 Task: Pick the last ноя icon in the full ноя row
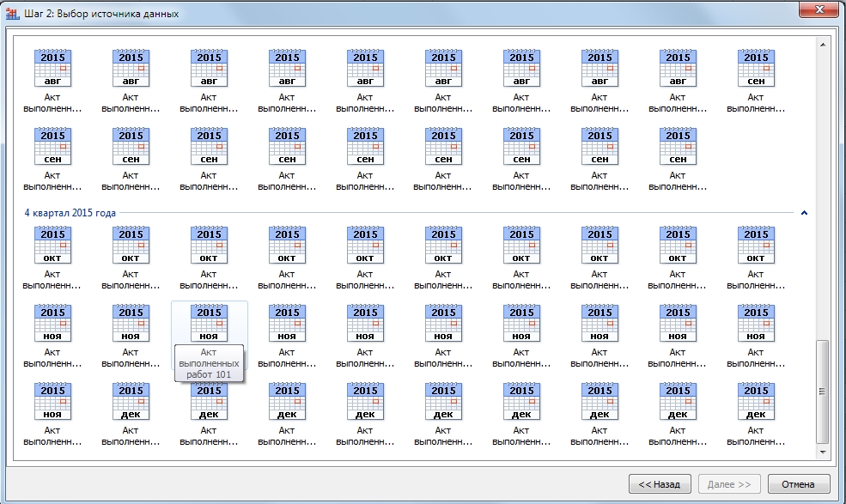tap(756, 323)
